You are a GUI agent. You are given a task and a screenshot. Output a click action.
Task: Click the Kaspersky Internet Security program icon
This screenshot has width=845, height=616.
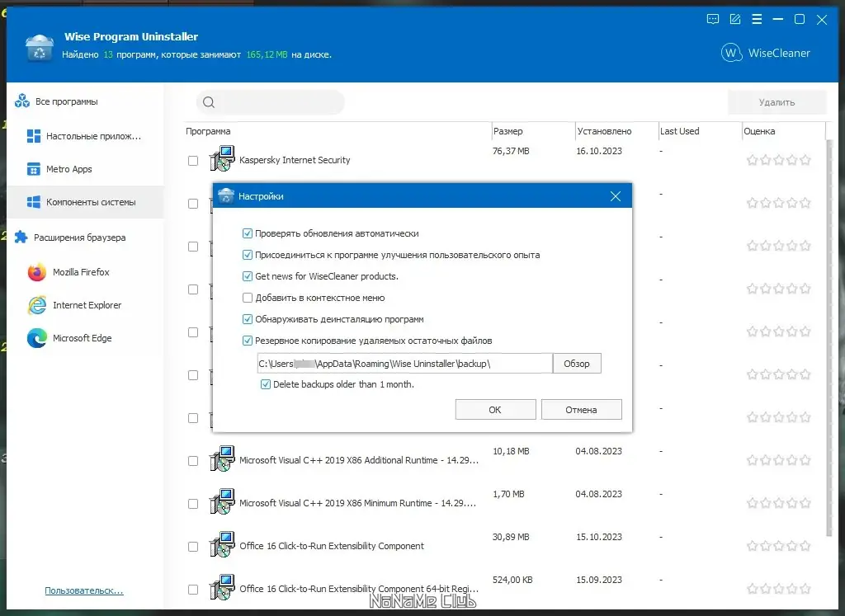(222, 158)
